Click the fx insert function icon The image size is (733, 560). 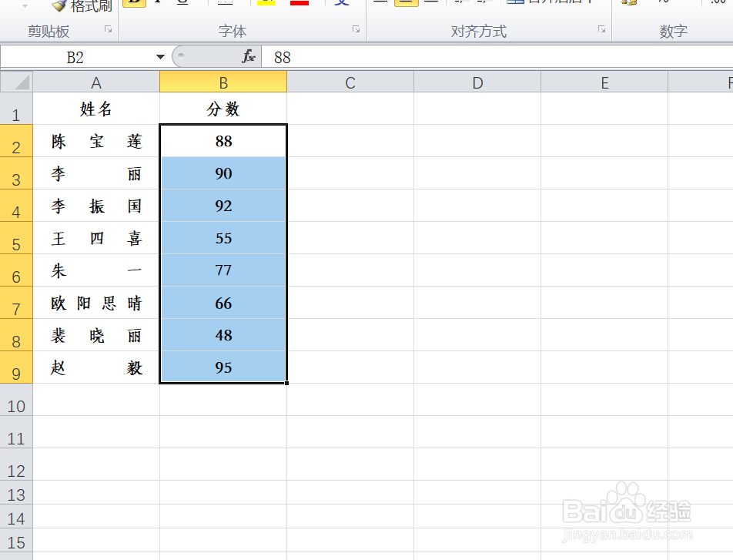tap(248, 56)
